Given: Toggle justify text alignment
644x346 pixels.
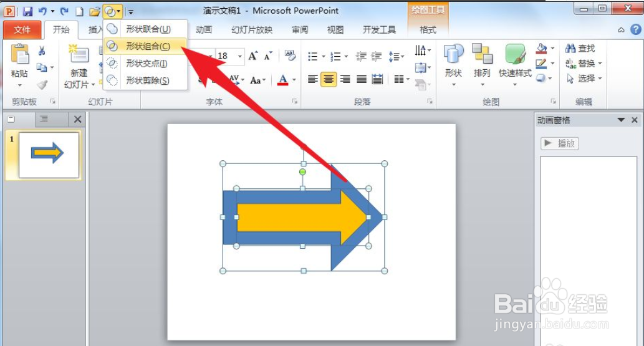Looking at the screenshot, I should tap(362, 79).
